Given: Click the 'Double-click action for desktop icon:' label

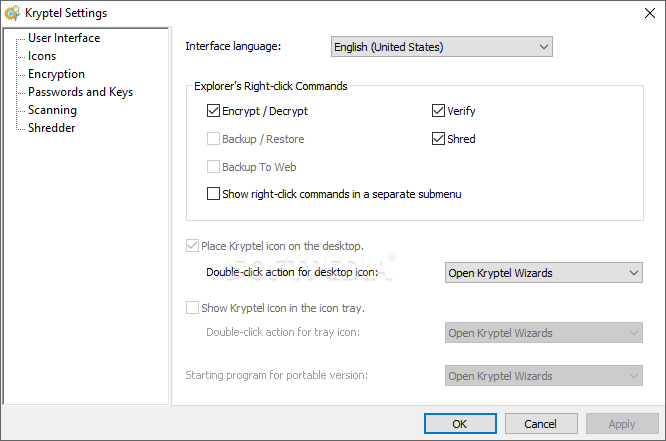Looking at the screenshot, I should click(x=292, y=272).
